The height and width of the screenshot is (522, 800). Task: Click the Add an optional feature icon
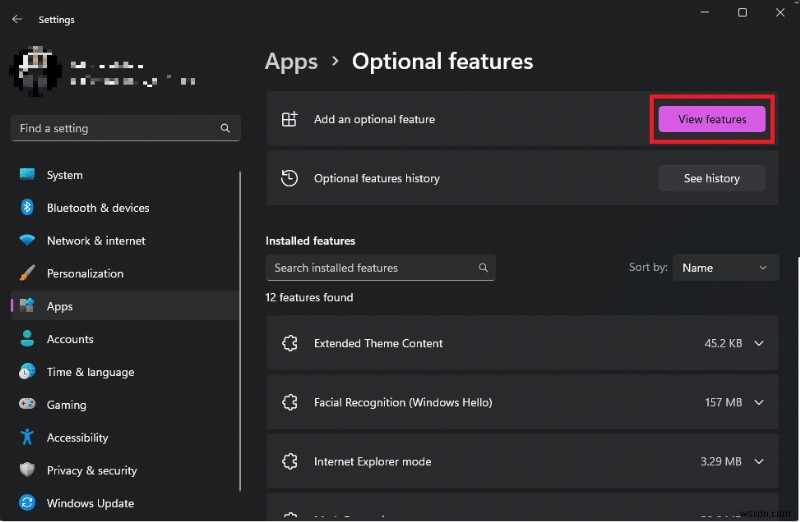pos(289,119)
